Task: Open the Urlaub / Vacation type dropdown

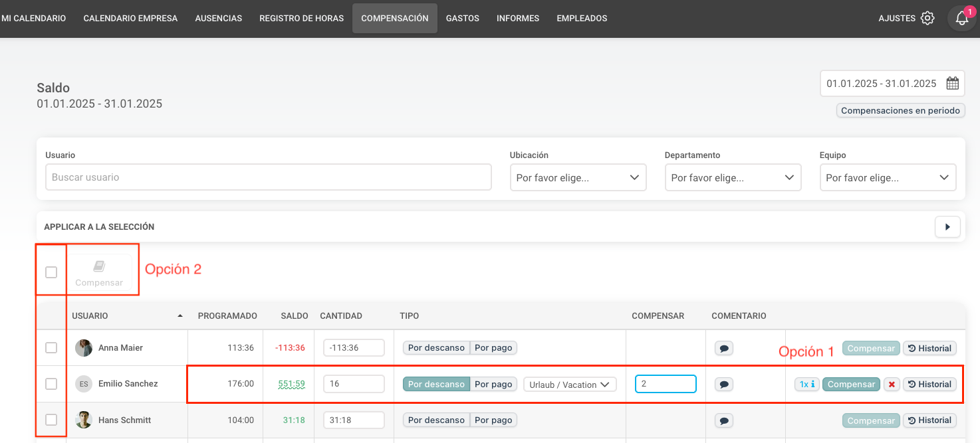Action: tap(570, 385)
